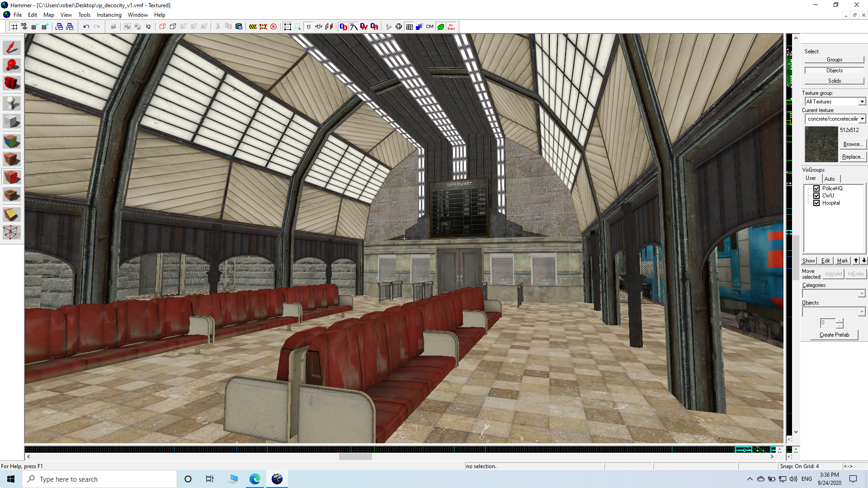Image resolution: width=868 pixels, height=488 pixels.
Task: Uncheck the Hospital visgroup
Action: [x=816, y=203]
